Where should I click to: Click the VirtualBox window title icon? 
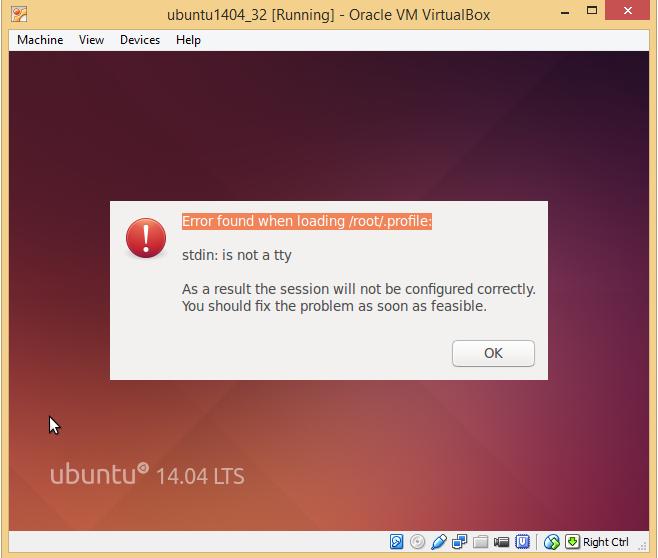click(19, 14)
